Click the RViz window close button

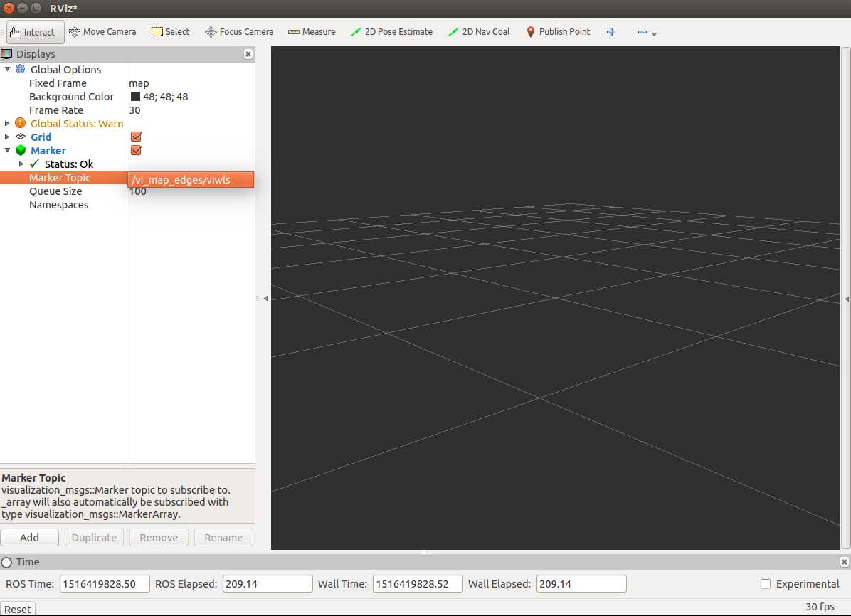[9, 8]
